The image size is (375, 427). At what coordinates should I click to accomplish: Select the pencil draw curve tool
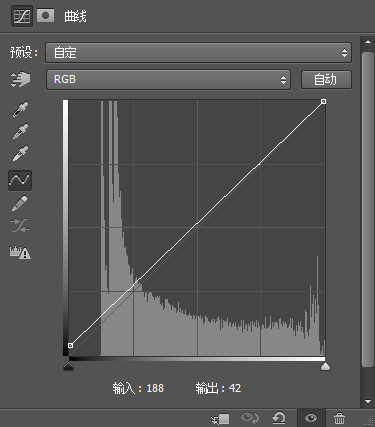pos(20,203)
